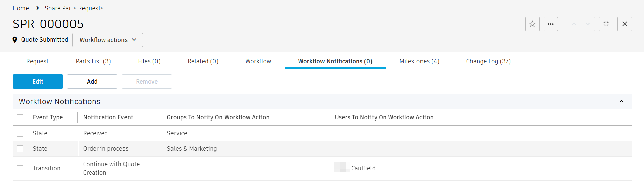Viewport: 644px width, 181px height.
Task: Select the Order in process row checkbox
Action: click(x=20, y=149)
